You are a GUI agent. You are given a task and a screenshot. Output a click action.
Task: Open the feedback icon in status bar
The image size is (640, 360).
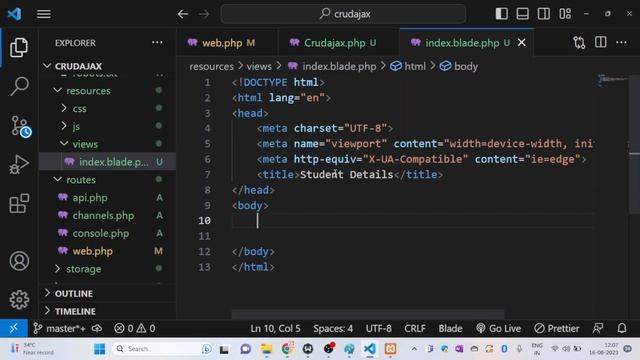598,328
